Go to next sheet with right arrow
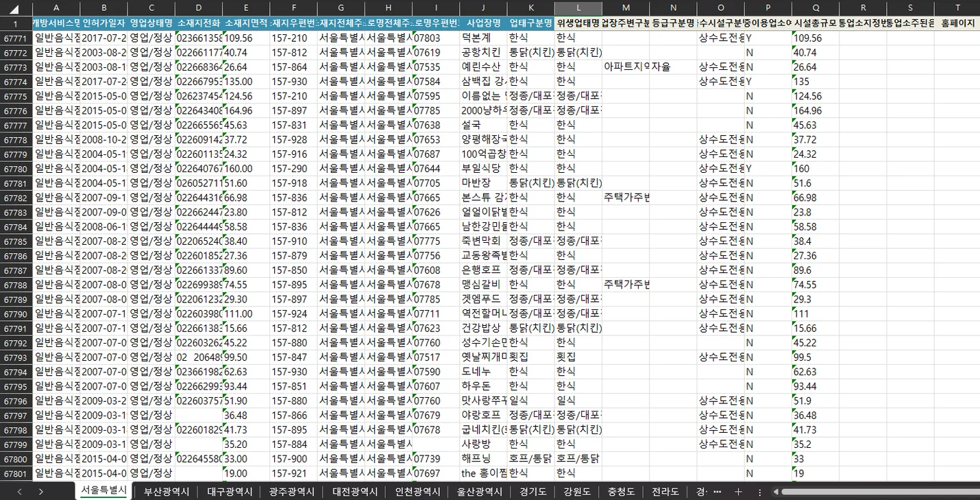 click(41, 491)
